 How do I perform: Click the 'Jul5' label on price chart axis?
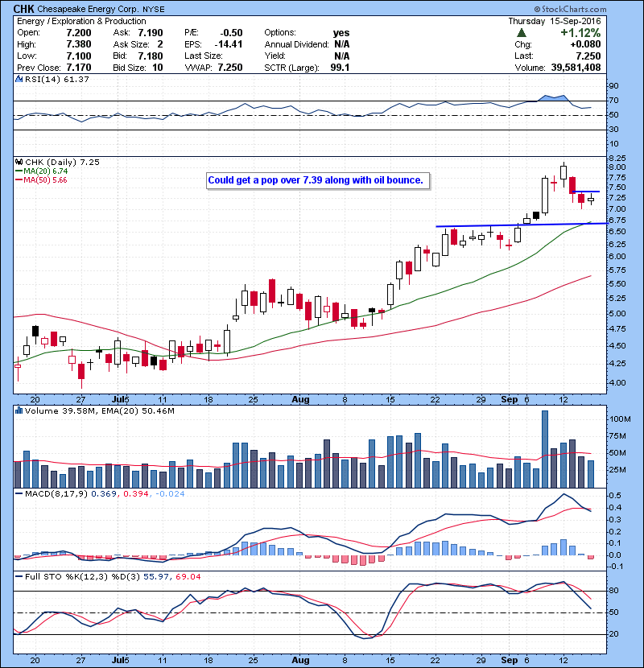120,400
